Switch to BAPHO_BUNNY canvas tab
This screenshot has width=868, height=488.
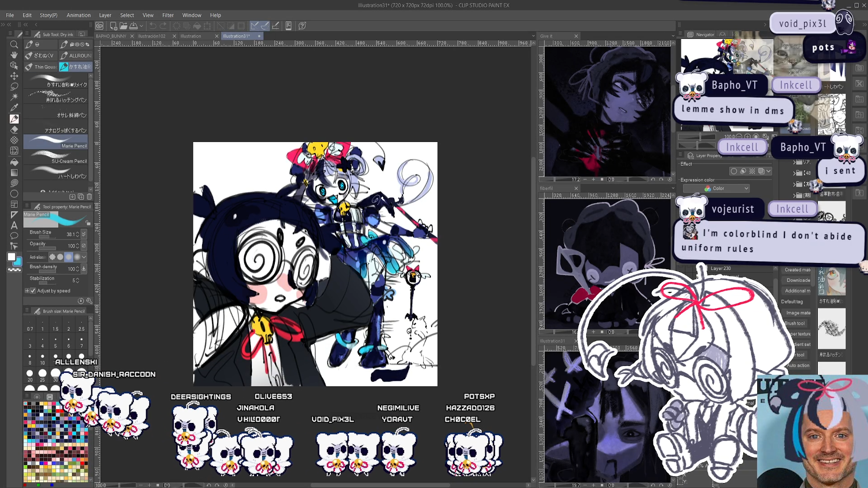(x=111, y=36)
